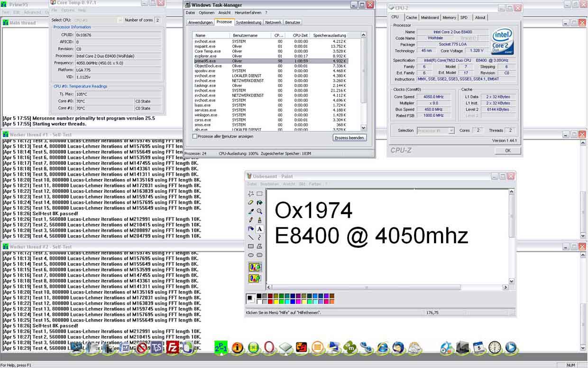Launch Opera browser from the dock
The image size is (588, 368).
(269, 348)
